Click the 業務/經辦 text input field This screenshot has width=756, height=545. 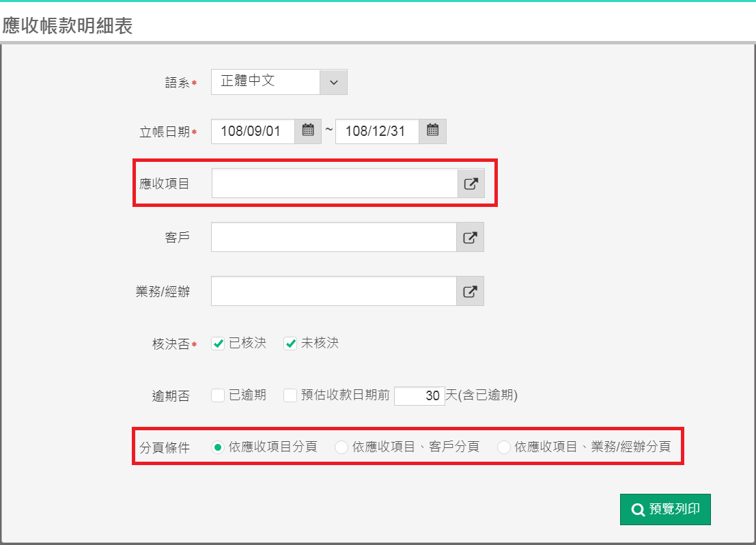pyautogui.click(x=333, y=291)
